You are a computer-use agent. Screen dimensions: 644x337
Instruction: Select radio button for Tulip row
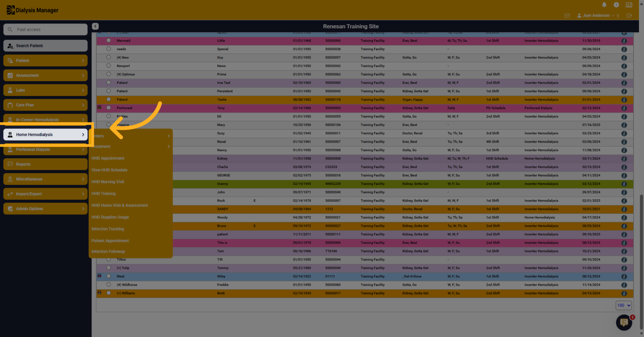click(108, 268)
